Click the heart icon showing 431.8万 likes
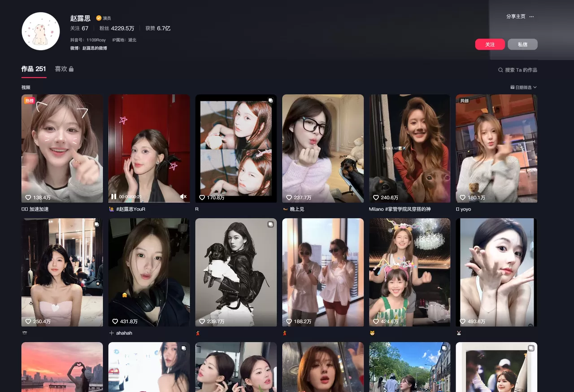 (115, 322)
